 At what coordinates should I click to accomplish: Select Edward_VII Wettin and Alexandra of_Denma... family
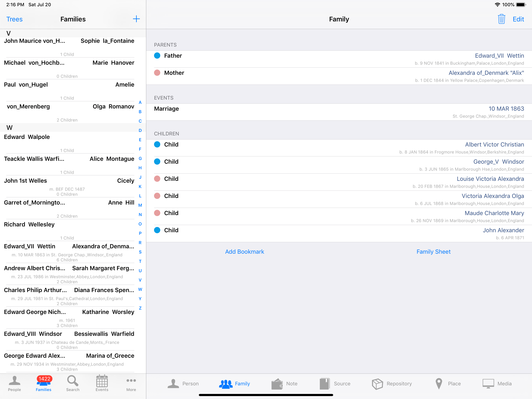click(69, 252)
